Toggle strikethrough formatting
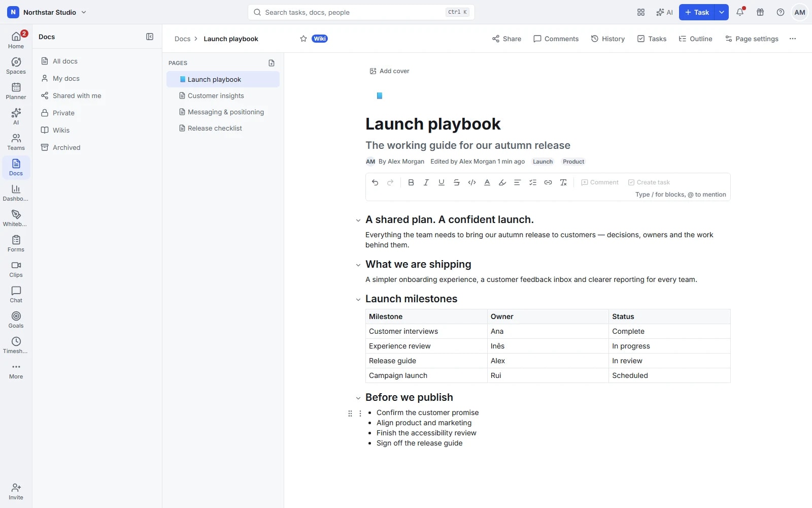Viewport: 812px width, 508px height. (x=457, y=182)
